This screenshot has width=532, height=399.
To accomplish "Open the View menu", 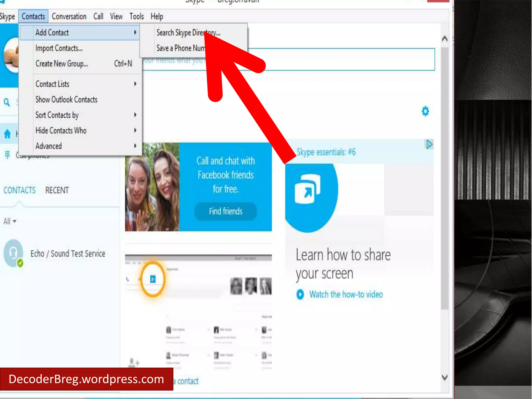I will pos(116,16).
